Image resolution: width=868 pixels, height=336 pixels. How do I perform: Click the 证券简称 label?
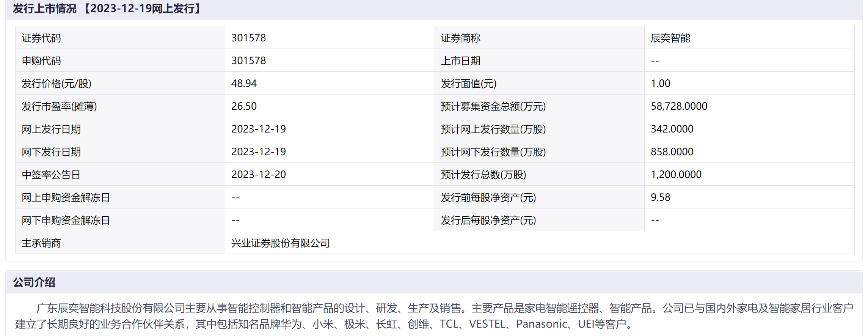tap(461, 38)
